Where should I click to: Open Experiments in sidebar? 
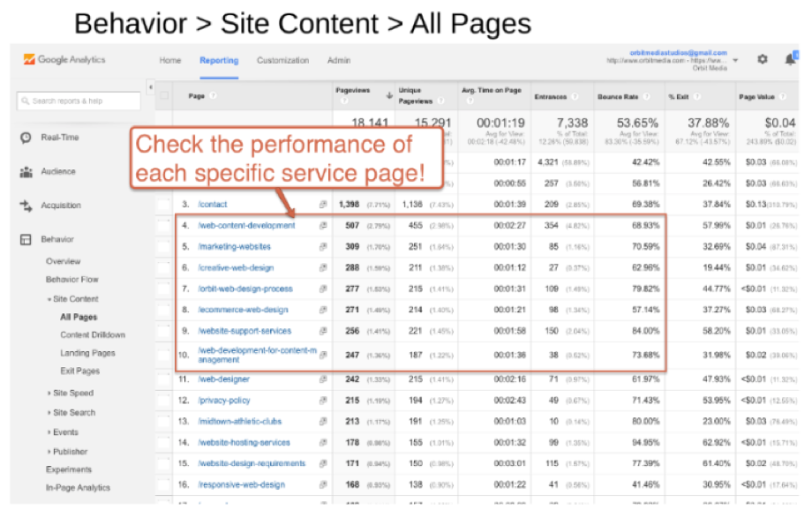(x=69, y=469)
